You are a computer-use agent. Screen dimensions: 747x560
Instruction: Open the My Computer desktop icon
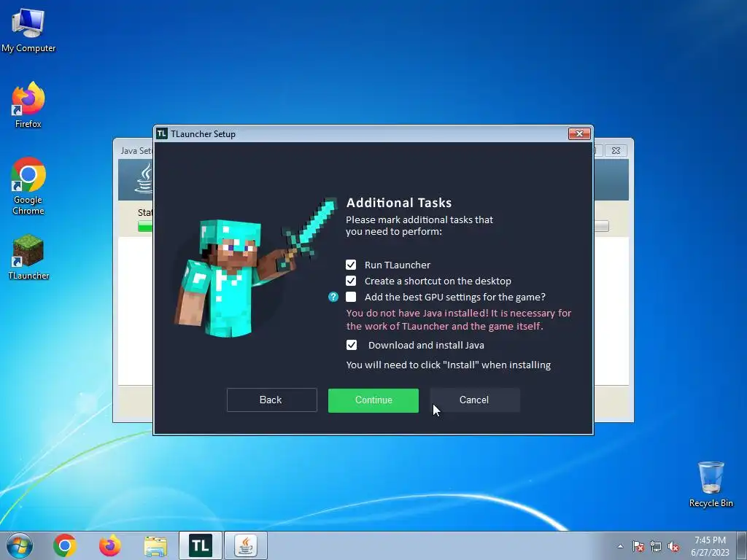pos(28,29)
